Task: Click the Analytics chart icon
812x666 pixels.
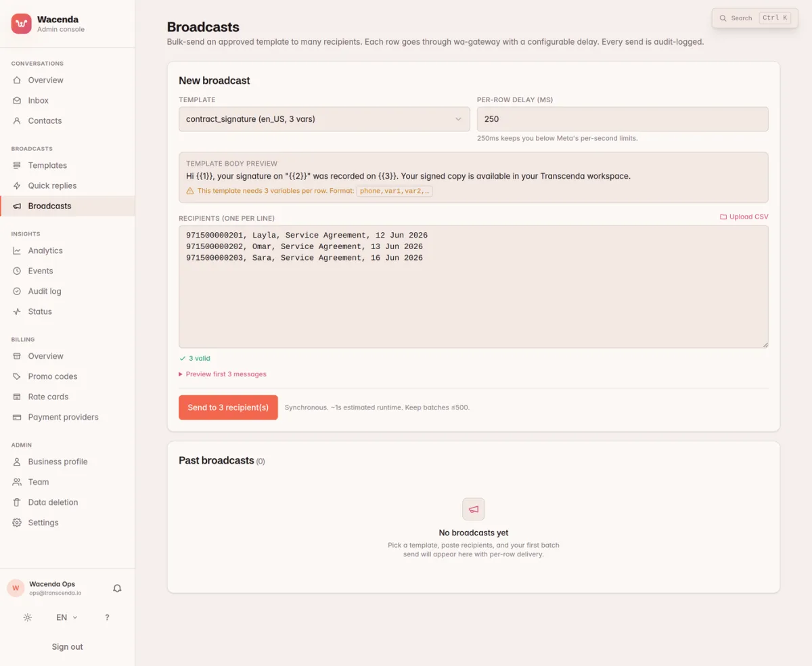Action: [17, 250]
